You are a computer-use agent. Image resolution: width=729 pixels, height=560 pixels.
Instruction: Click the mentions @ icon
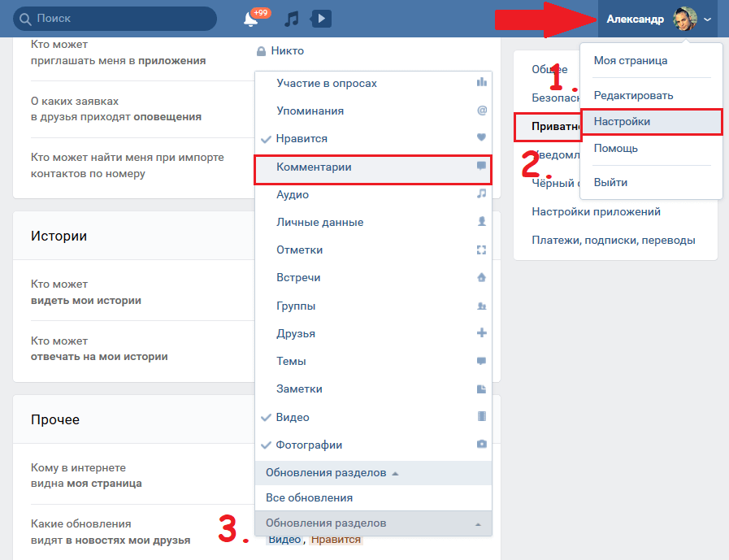pos(482,111)
